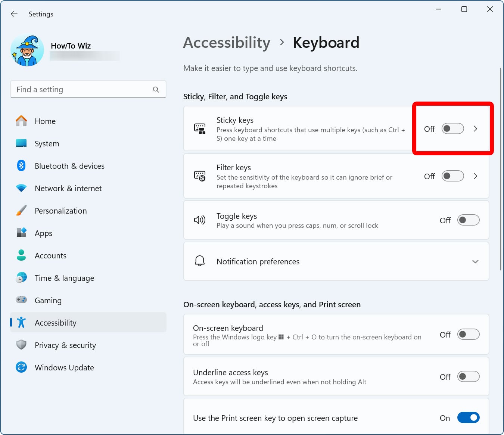The image size is (504, 435).
Task: Open Sticky keys detail settings chevron
Action: coord(476,128)
